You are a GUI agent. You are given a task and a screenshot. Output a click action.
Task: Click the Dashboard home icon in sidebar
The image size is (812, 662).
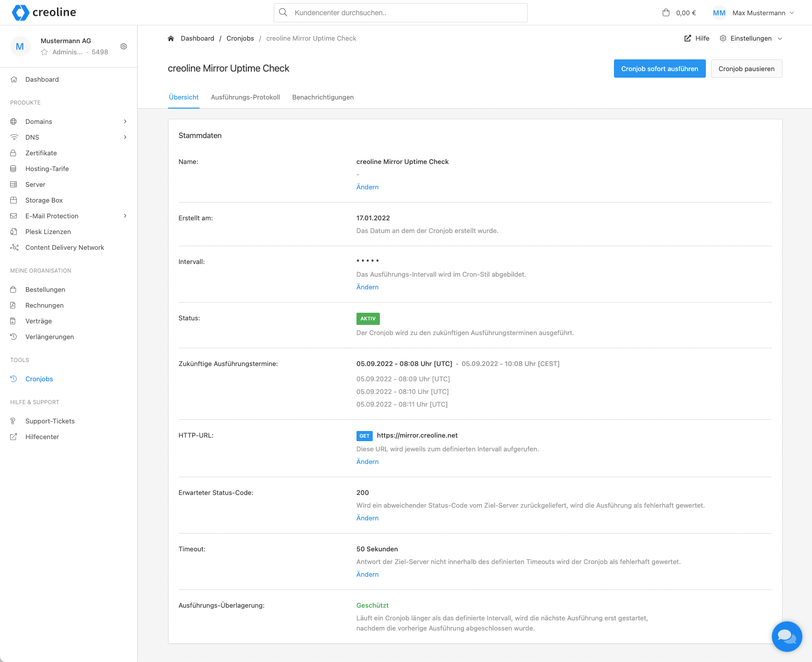14,79
